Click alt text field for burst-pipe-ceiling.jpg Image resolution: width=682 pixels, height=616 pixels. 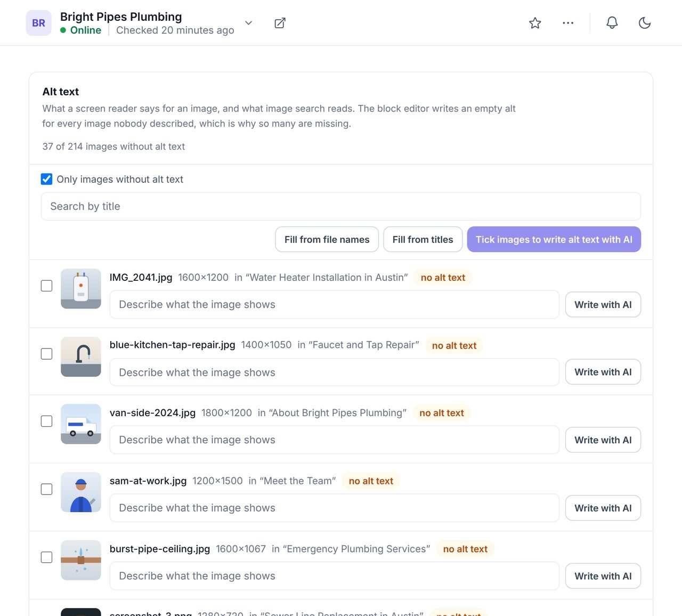click(334, 576)
